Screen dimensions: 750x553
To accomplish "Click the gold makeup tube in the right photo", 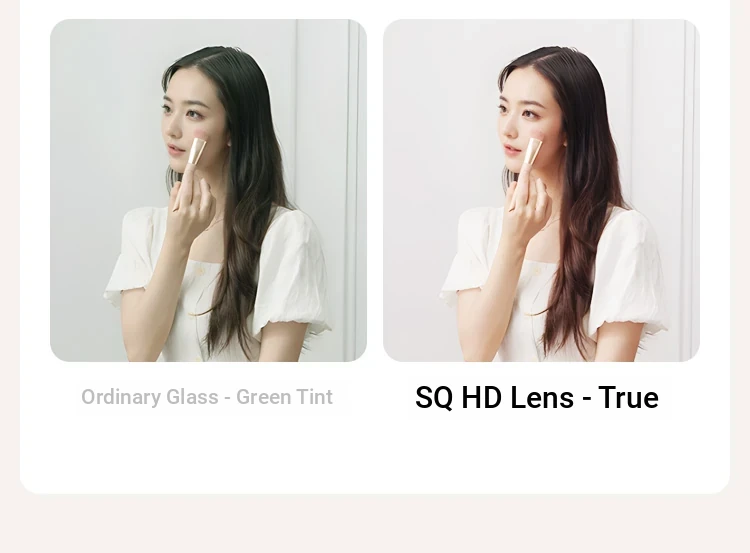I will [531, 152].
